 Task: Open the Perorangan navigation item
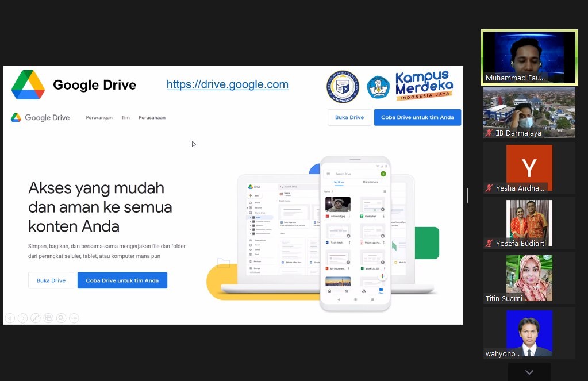point(99,117)
